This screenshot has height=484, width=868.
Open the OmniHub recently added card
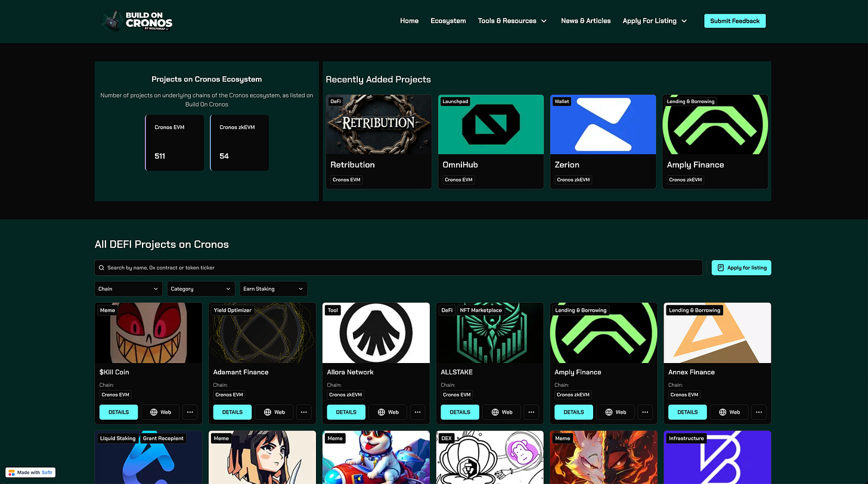tap(491, 142)
